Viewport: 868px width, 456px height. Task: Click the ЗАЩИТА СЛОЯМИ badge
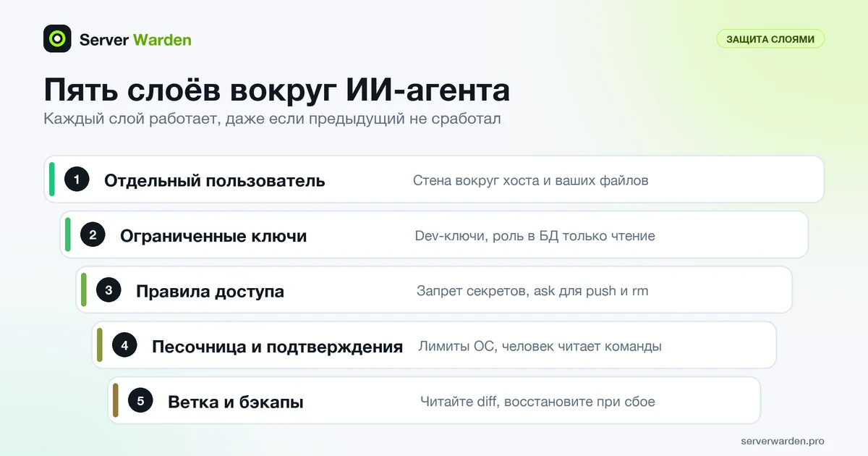[770, 39]
